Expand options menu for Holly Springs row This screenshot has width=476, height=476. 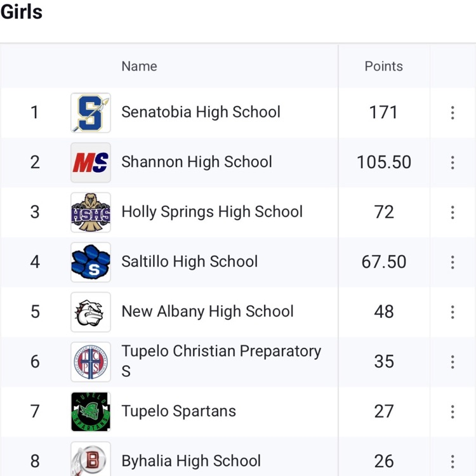453,212
